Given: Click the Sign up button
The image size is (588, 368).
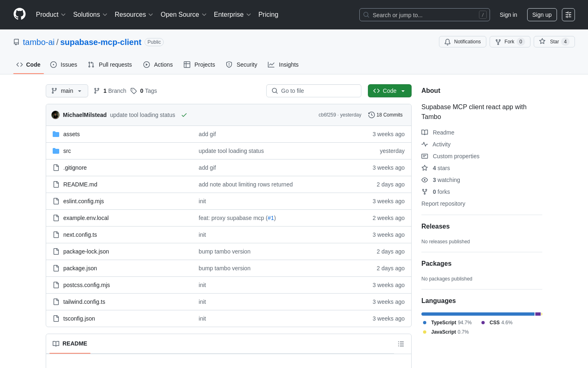Looking at the screenshot, I should [542, 15].
